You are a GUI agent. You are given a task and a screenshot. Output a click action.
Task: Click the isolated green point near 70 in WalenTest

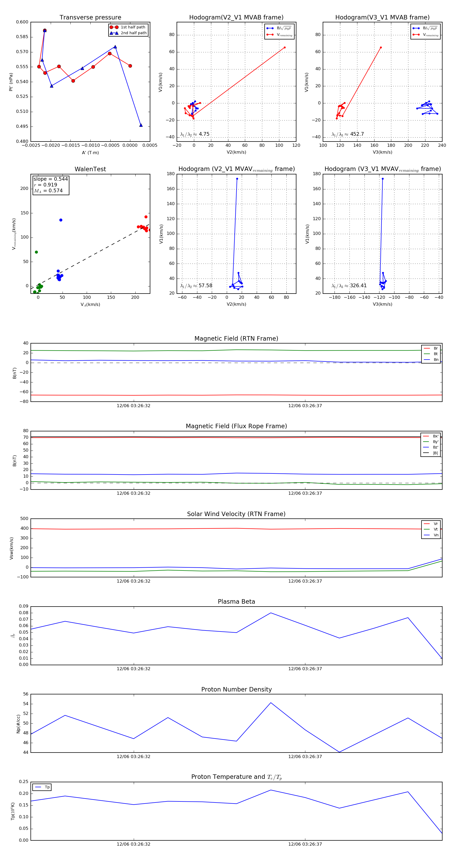coord(36,252)
